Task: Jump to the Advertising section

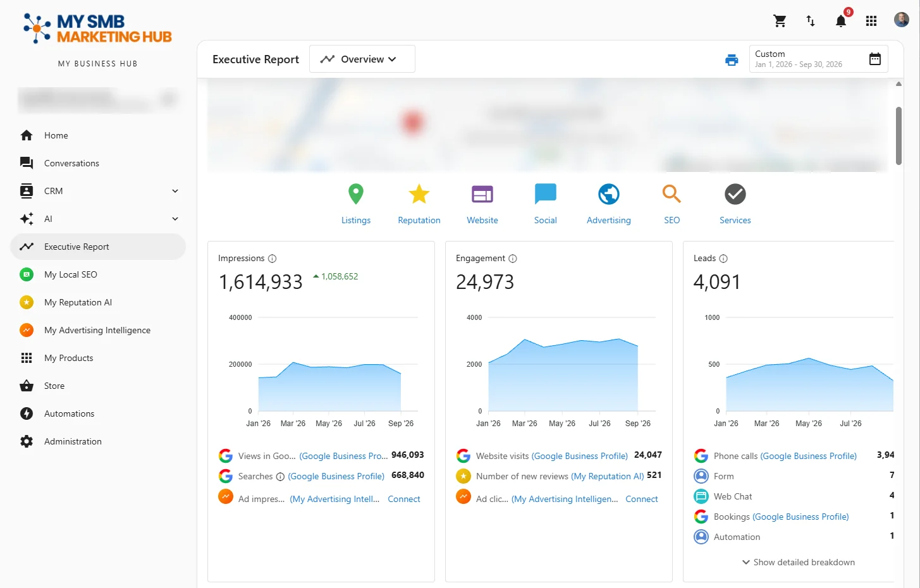Action: point(609,204)
